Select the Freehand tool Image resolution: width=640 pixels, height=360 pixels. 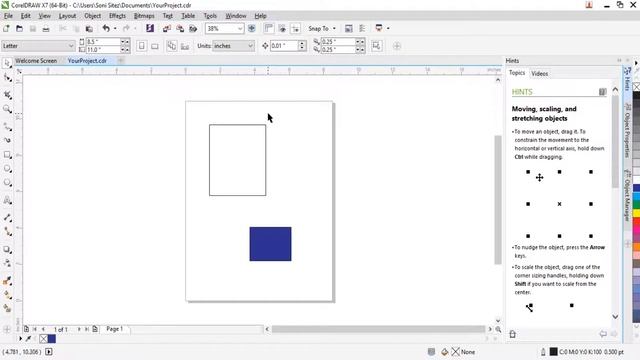[x=7, y=127]
